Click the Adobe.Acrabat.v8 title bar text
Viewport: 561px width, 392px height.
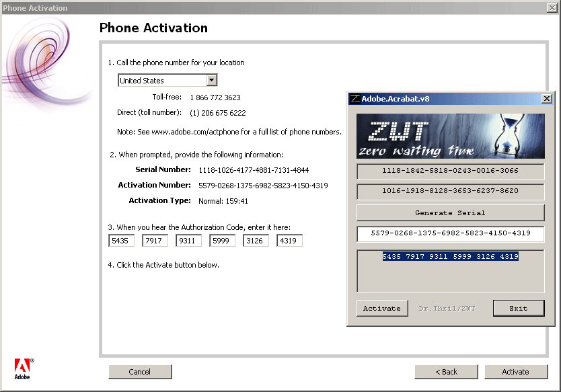[396, 99]
